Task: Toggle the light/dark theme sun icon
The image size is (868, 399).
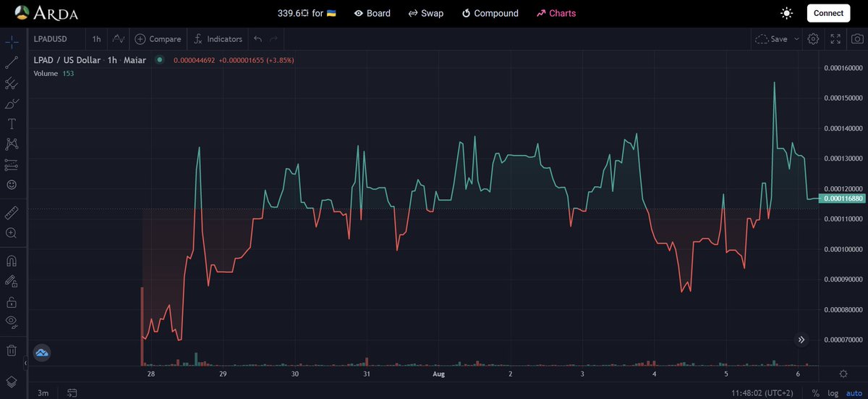Action: pos(787,13)
